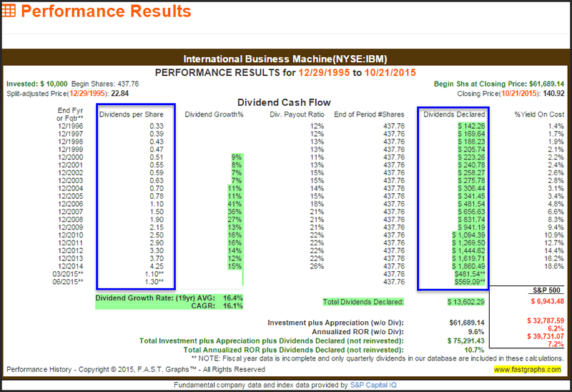Click the 1.10 dividend for 12/2006
This screenshot has height=392, width=572.
[x=157, y=204]
